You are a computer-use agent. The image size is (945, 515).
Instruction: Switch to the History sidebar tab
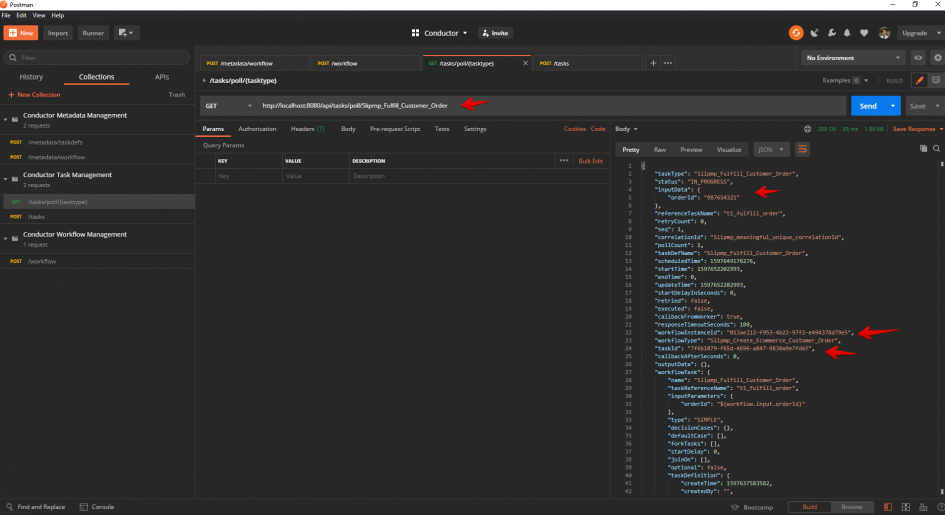pyautogui.click(x=31, y=77)
